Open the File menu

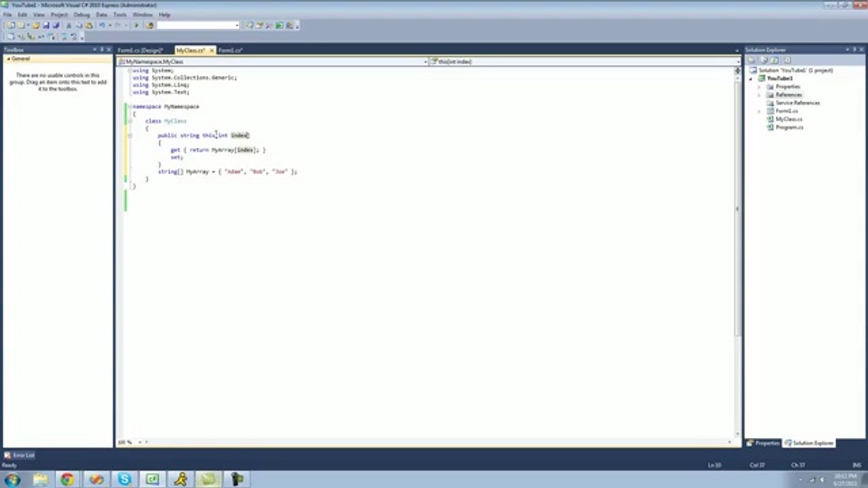pos(7,14)
